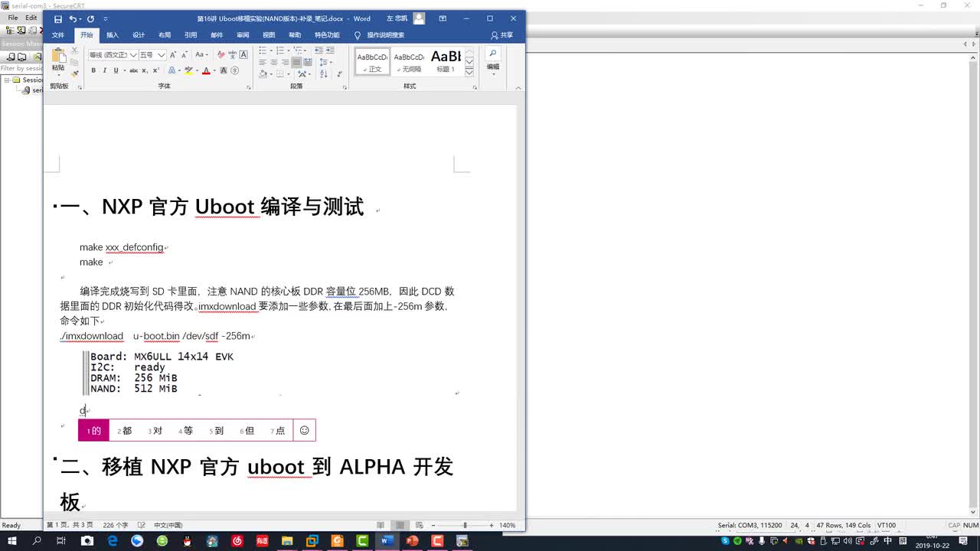
Task: Apply character border
Action: (244, 54)
